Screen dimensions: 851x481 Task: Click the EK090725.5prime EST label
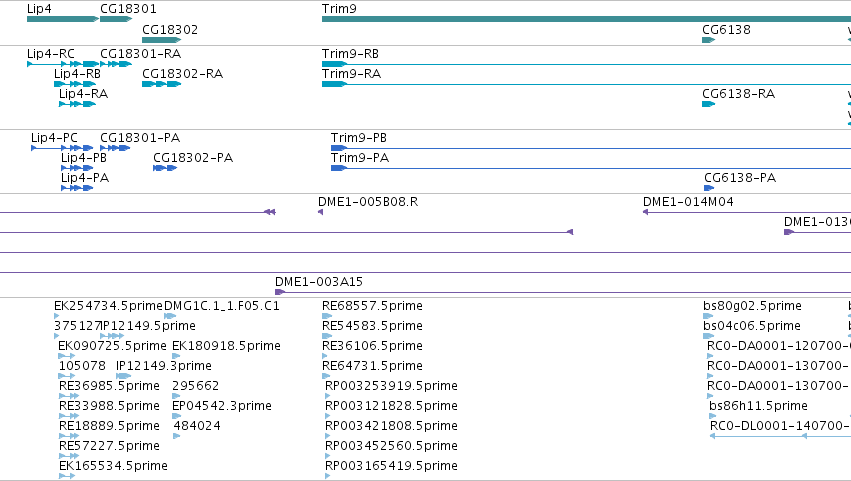[112, 346]
